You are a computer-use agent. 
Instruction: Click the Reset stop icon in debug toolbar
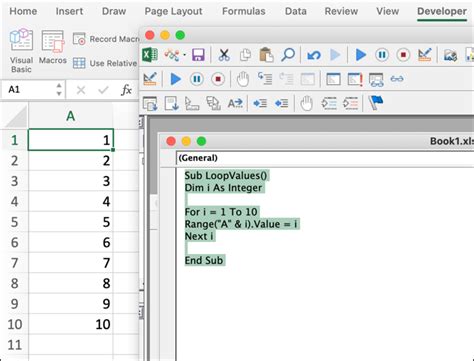click(x=218, y=79)
